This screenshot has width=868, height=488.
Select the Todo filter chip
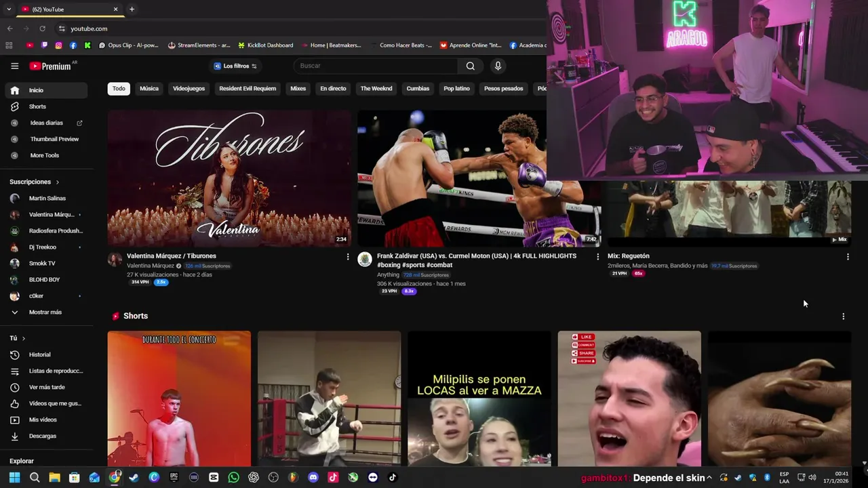point(119,89)
